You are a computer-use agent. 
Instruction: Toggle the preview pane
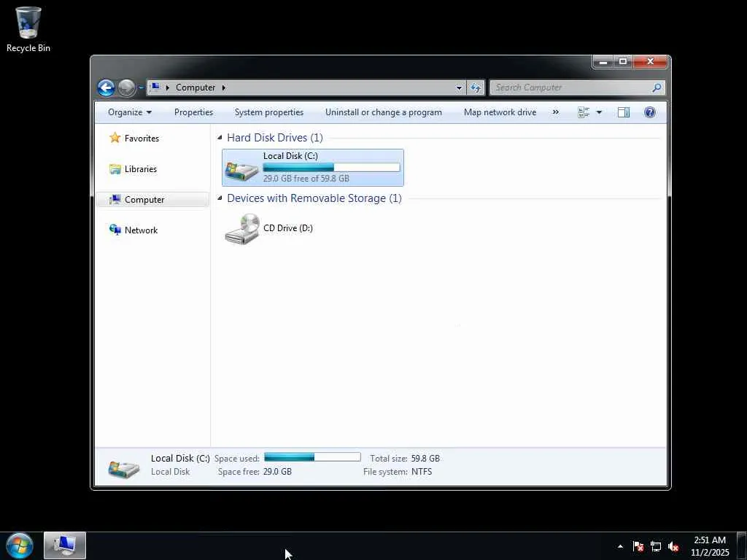point(624,112)
